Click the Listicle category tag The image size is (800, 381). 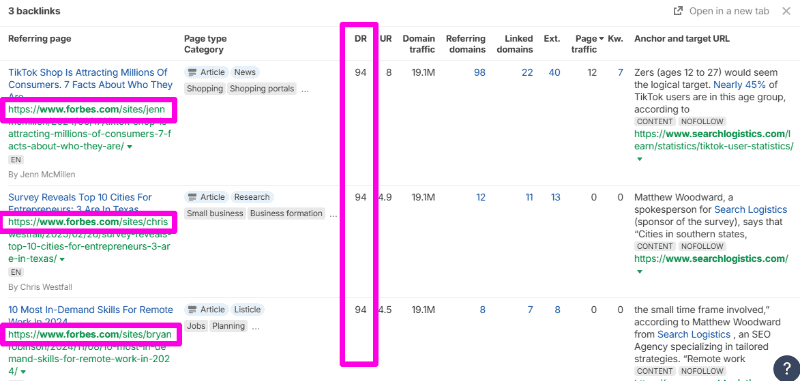pyautogui.click(x=247, y=310)
